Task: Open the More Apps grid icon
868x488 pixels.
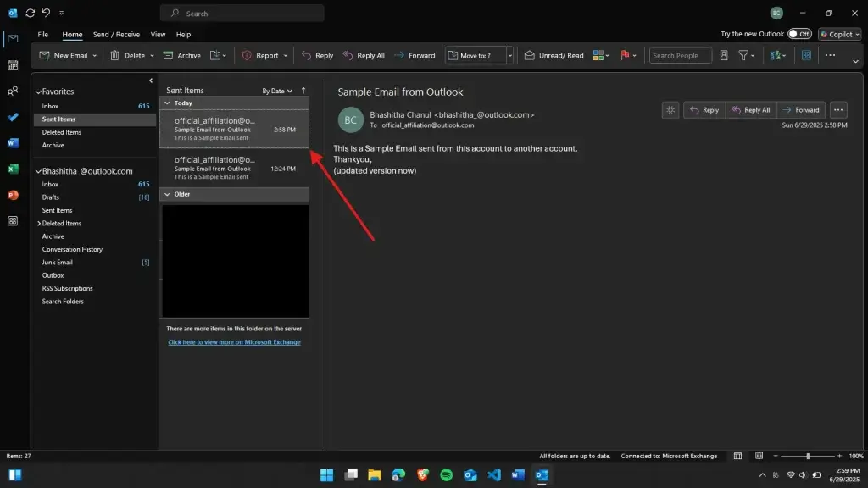Action: 13,221
